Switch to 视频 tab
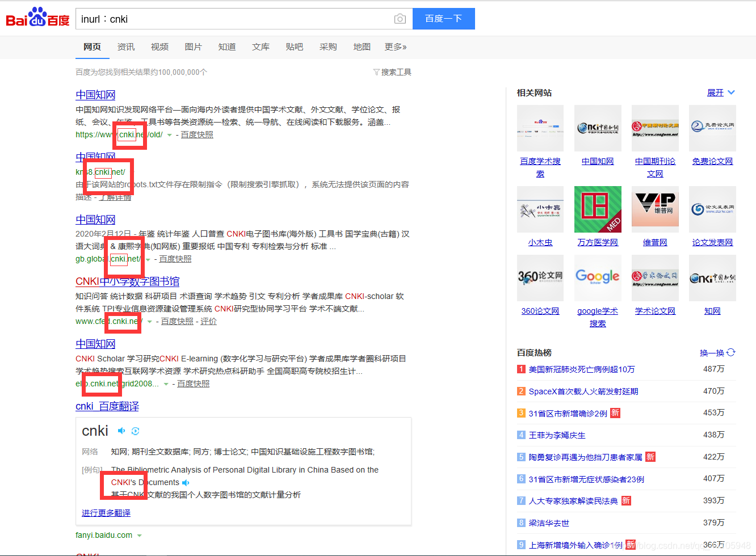 (x=159, y=47)
